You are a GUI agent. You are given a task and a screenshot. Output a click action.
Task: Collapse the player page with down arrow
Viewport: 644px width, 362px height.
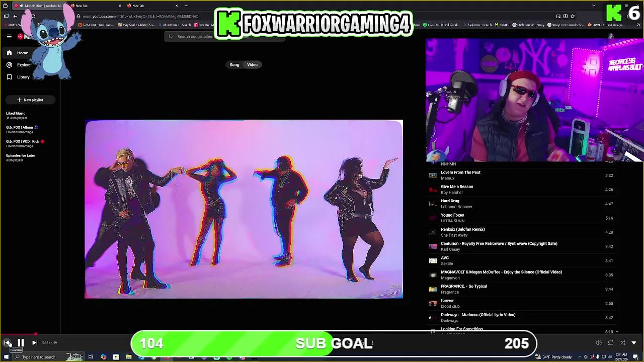pos(634,343)
